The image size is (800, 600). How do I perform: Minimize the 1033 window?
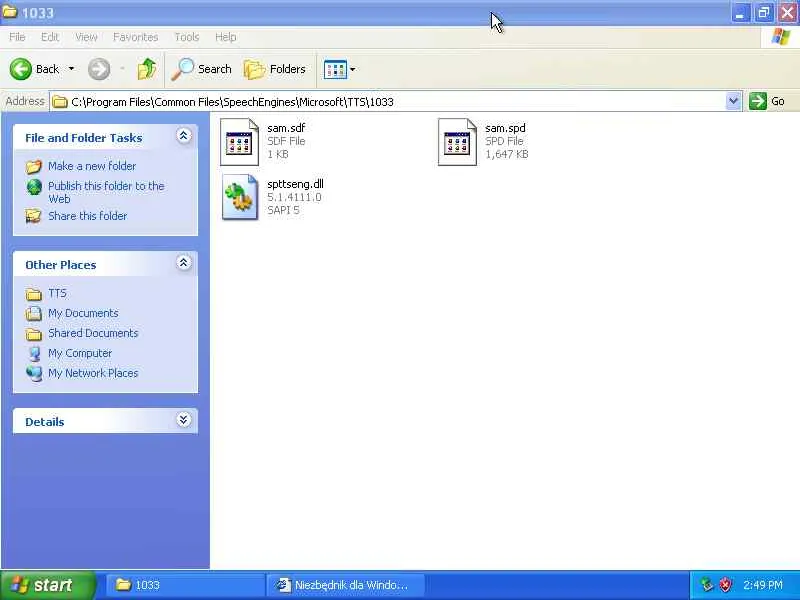pyautogui.click(x=740, y=13)
